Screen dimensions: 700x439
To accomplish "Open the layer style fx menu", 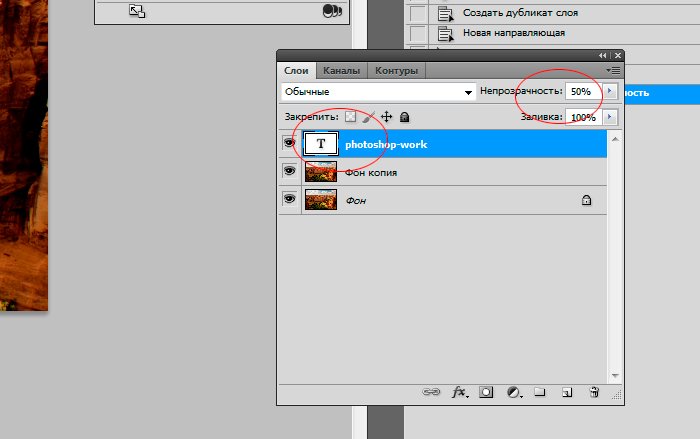I will (460, 392).
